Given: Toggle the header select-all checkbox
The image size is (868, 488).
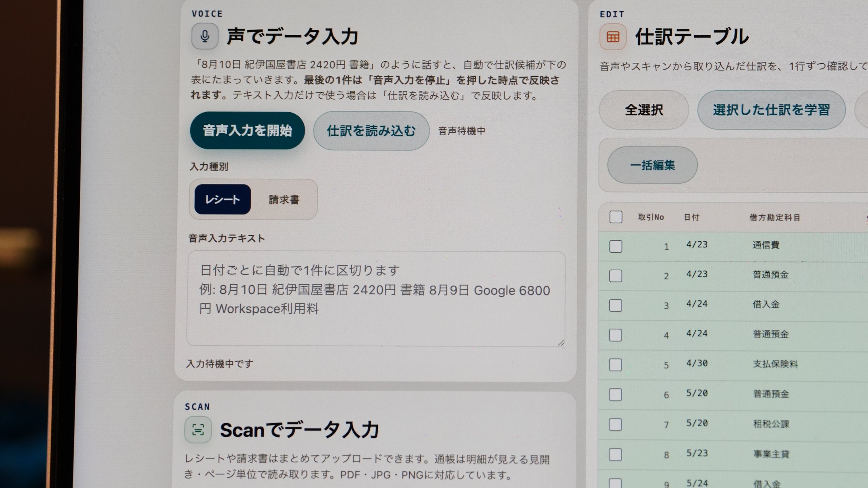Looking at the screenshot, I should pyautogui.click(x=616, y=217).
